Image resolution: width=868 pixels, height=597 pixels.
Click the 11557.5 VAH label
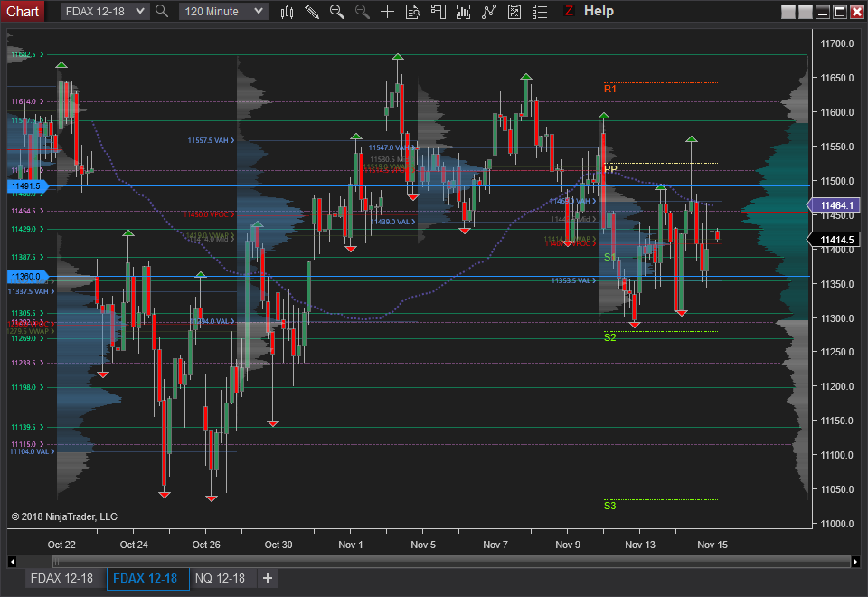click(211, 141)
